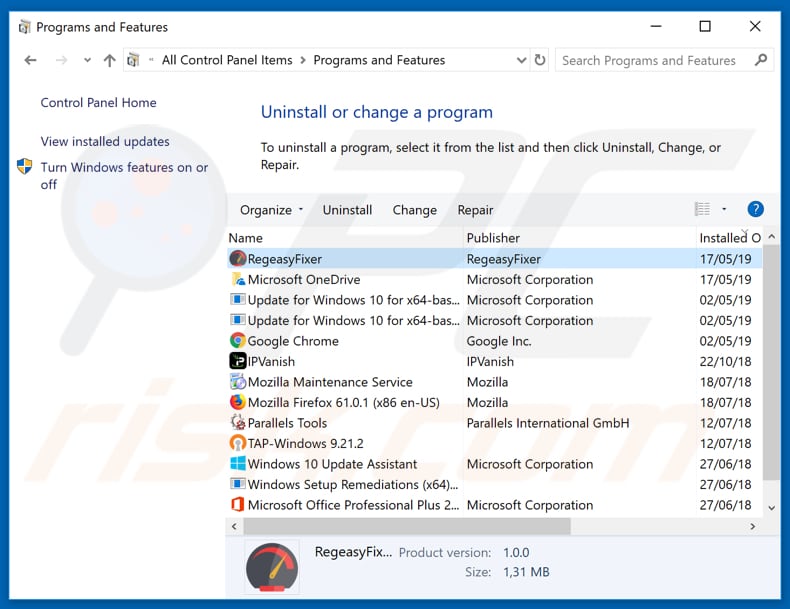Open help with the blue question mark
This screenshot has width=790, height=609.
[x=755, y=209]
